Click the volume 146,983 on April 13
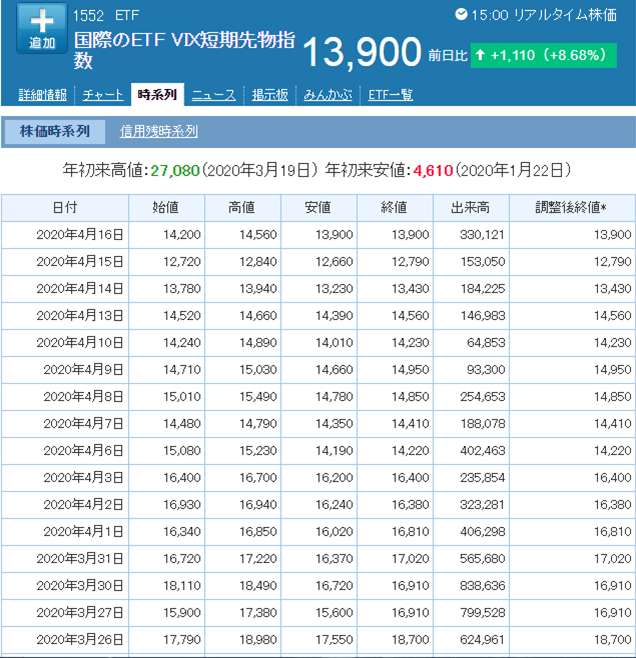636x658 pixels. (482, 316)
